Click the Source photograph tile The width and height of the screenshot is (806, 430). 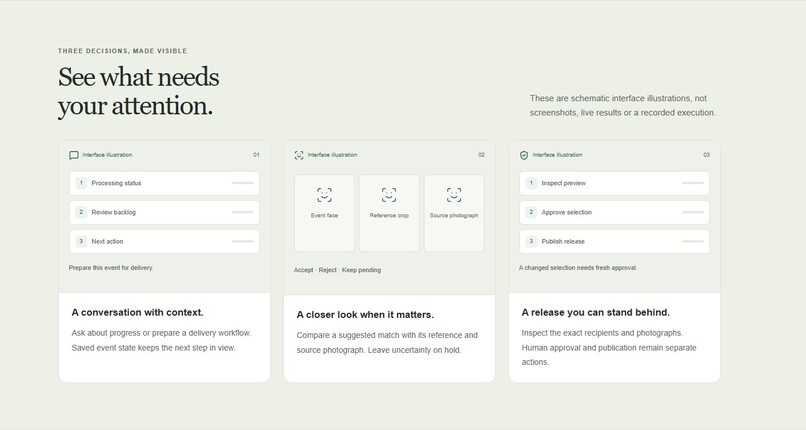(454, 213)
